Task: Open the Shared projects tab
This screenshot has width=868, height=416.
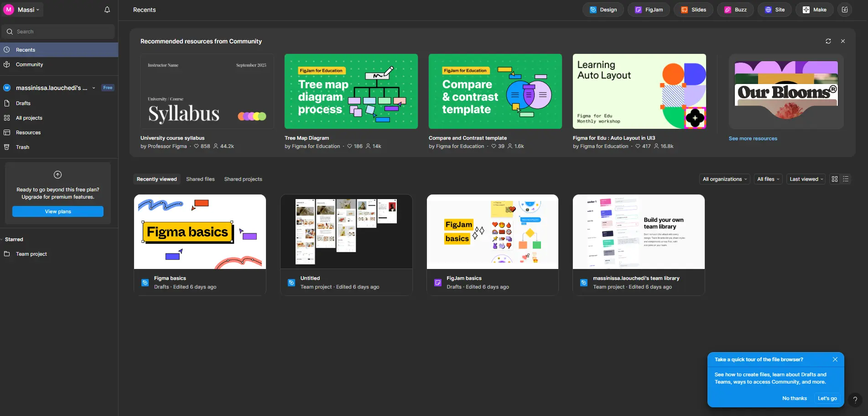Action: [x=243, y=179]
